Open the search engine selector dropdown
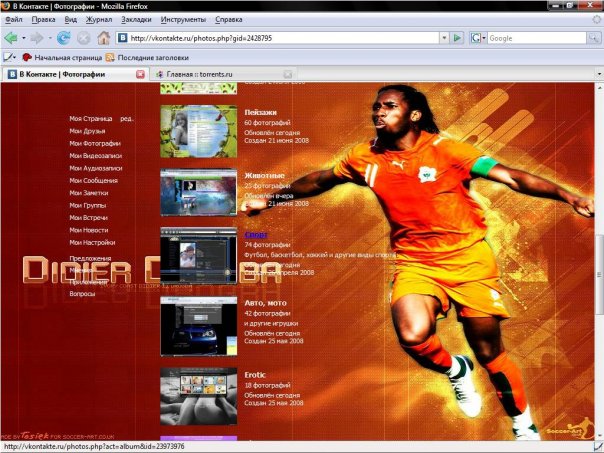The image size is (604, 453). [484, 38]
